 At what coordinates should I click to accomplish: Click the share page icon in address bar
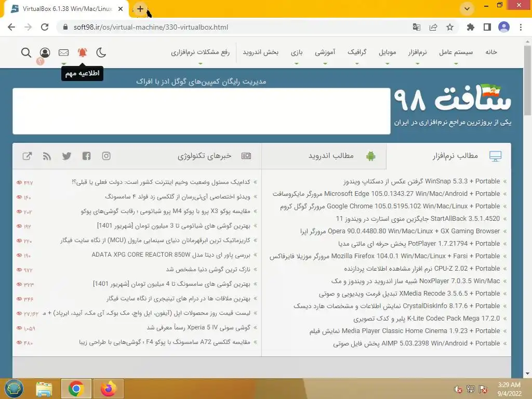[x=433, y=27]
